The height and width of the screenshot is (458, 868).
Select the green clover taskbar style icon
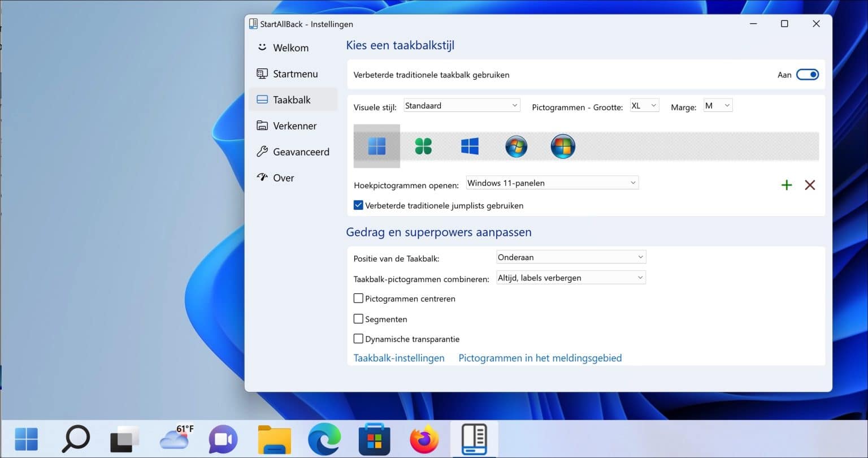423,146
